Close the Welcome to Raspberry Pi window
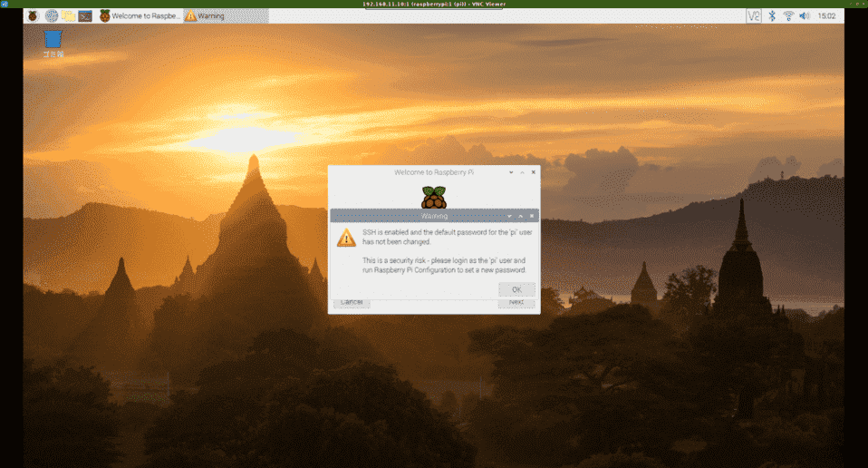The height and width of the screenshot is (468, 868). coord(533,172)
